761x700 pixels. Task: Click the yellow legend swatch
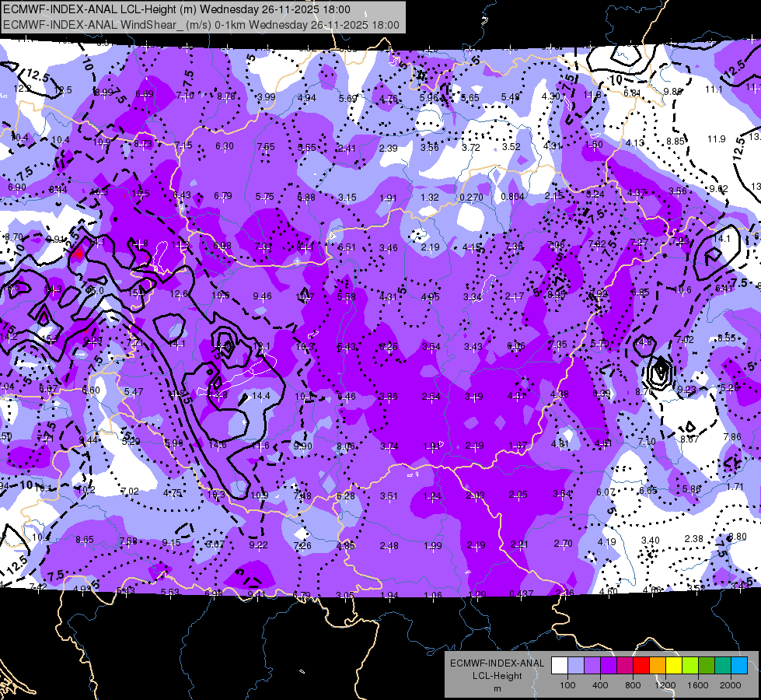tap(674, 665)
